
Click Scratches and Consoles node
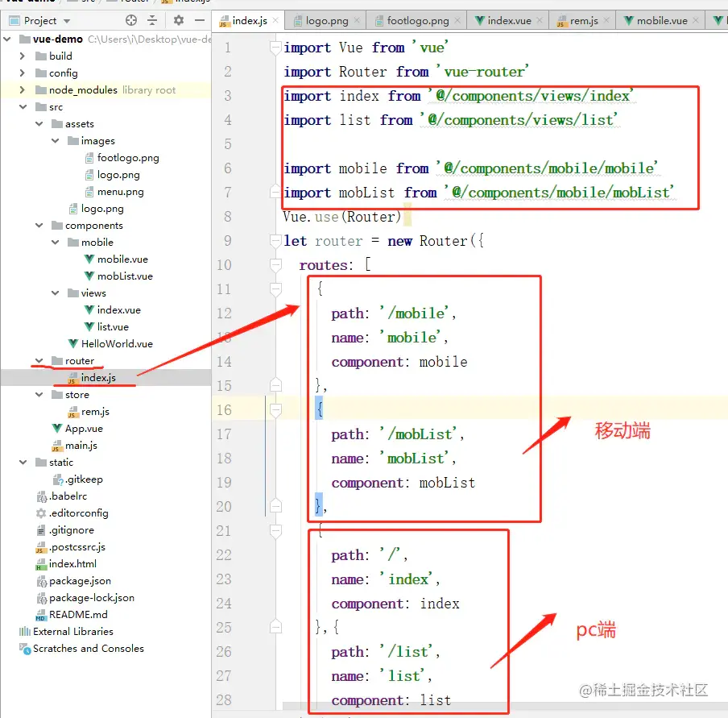coord(81,648)
